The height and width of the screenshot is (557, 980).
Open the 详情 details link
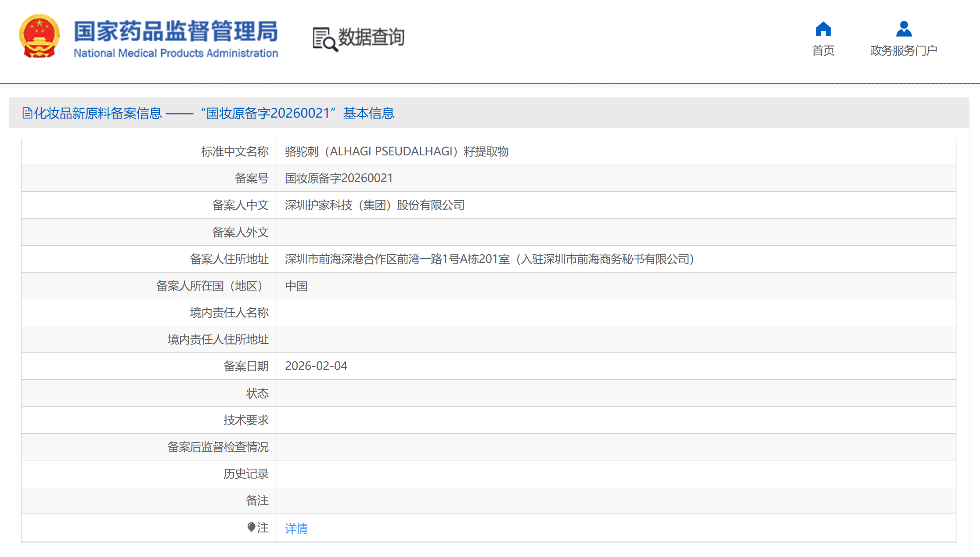[x=296, y=528]
